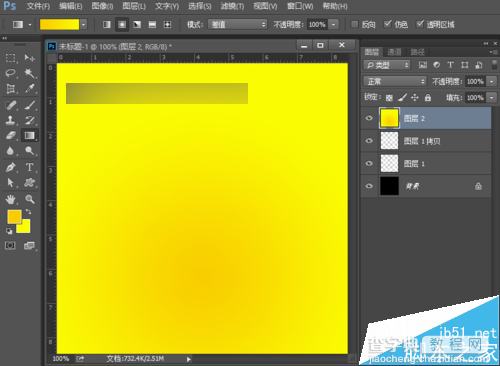Open the layer opacity dropdown arrow

(492, 81)
